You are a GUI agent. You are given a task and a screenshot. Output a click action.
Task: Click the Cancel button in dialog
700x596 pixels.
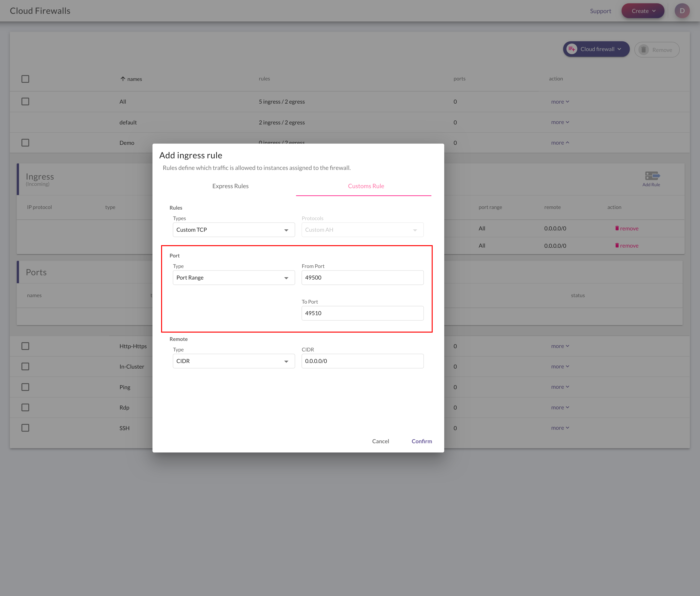380,441
